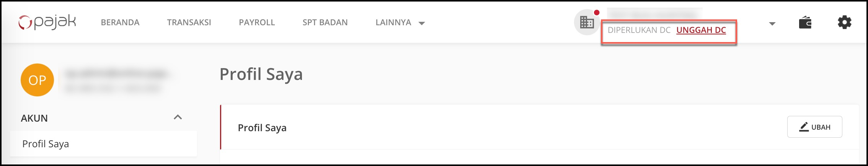Select PAYROLL in the top navigation
The width and height of the screenshot is (868, 166).
click(257, 23)
